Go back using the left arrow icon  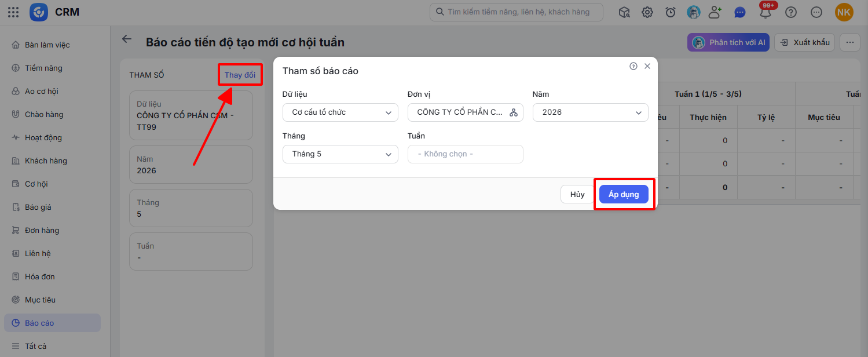(126, 39)
